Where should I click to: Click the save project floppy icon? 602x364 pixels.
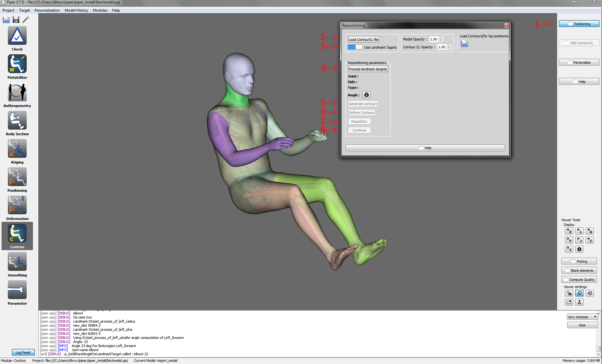click(x=16, y=20)
